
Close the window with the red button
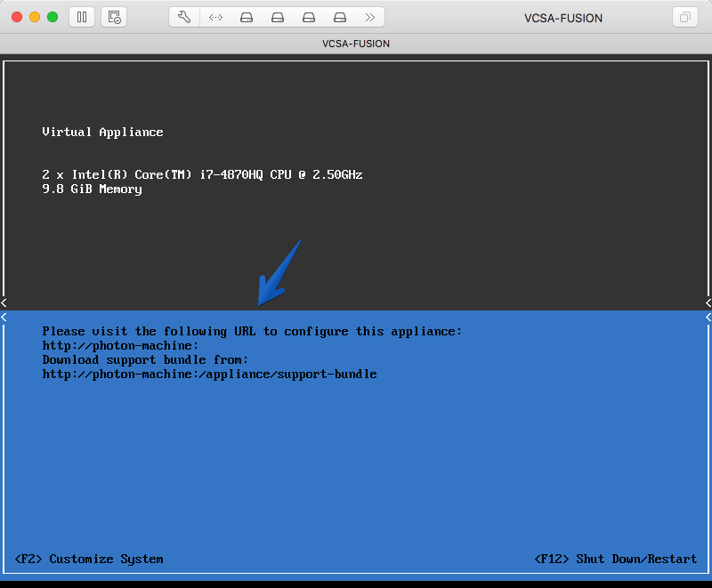[x=17, y=17]
